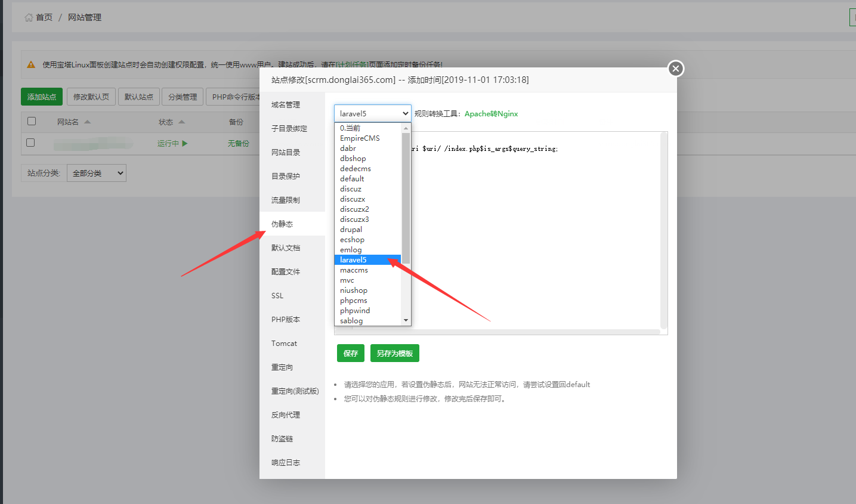Screen dimensions: 856x504
Task: Select 0.当前 option in list
Action: click(x=368, y=128)
